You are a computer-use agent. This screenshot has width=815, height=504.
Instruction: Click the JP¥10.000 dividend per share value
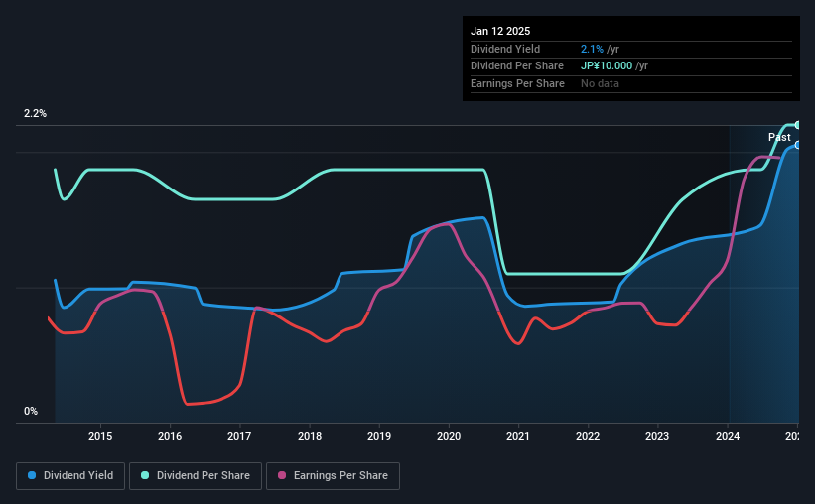click(607, 66)
